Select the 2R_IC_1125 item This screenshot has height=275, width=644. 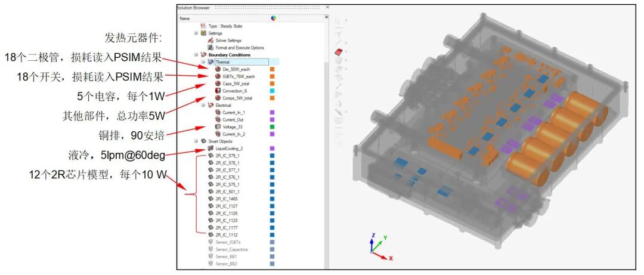click(x=227, y=214)
